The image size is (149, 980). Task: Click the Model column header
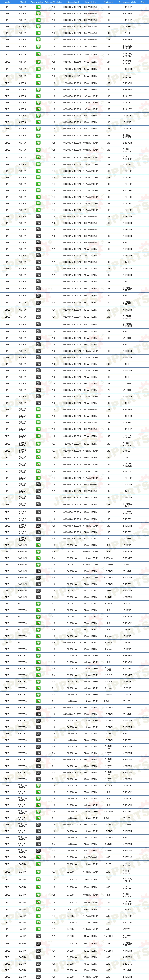23,2
